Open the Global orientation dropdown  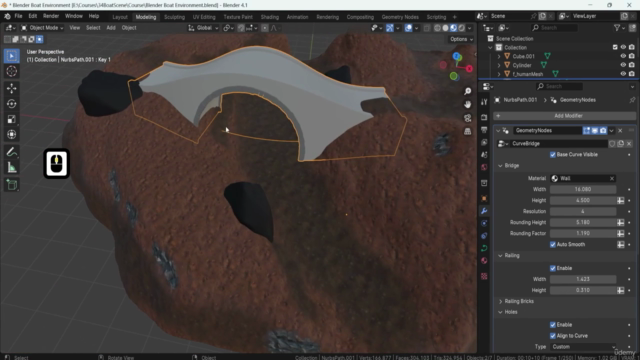[x=203, y=28]
